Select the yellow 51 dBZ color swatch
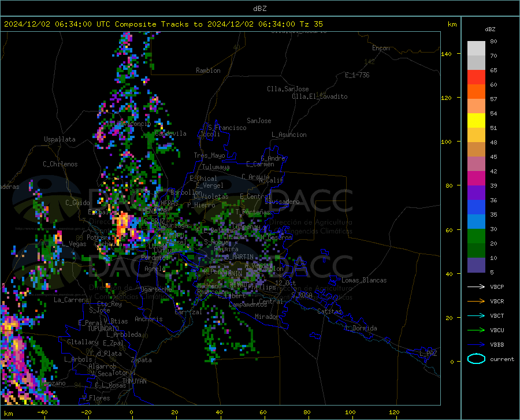Image resolution: width=520 pixels, height=420 pixels. click(x=476, y=121)
